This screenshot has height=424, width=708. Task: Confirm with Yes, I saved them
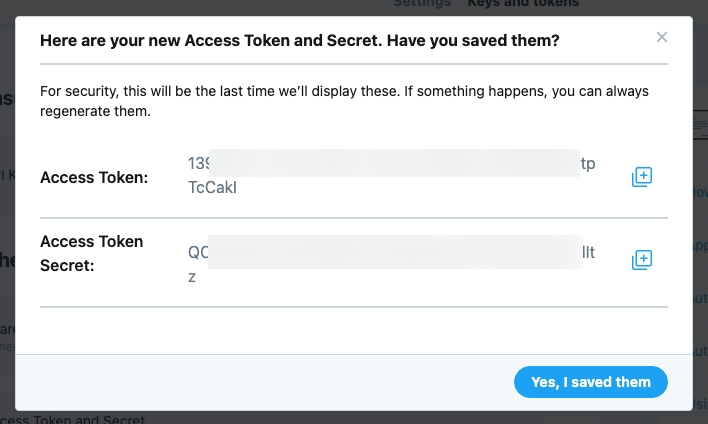[x=590, y=382]
